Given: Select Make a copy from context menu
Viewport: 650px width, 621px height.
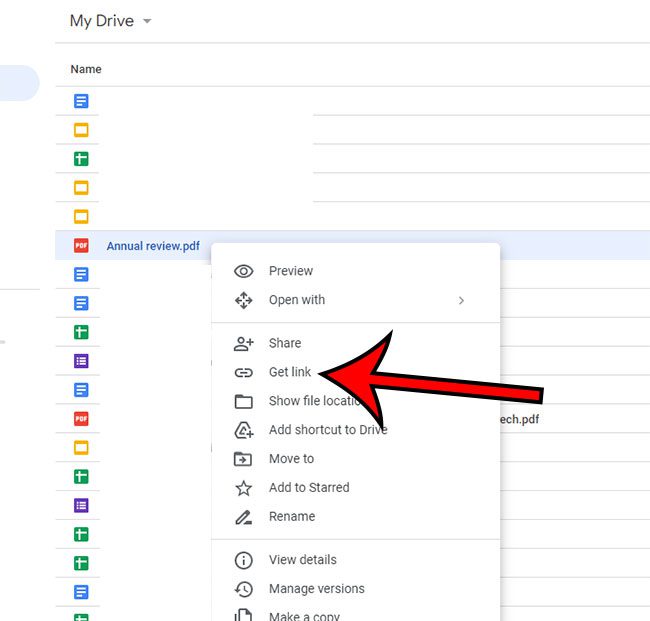Looking at the screenshot, I should [305, 616].
